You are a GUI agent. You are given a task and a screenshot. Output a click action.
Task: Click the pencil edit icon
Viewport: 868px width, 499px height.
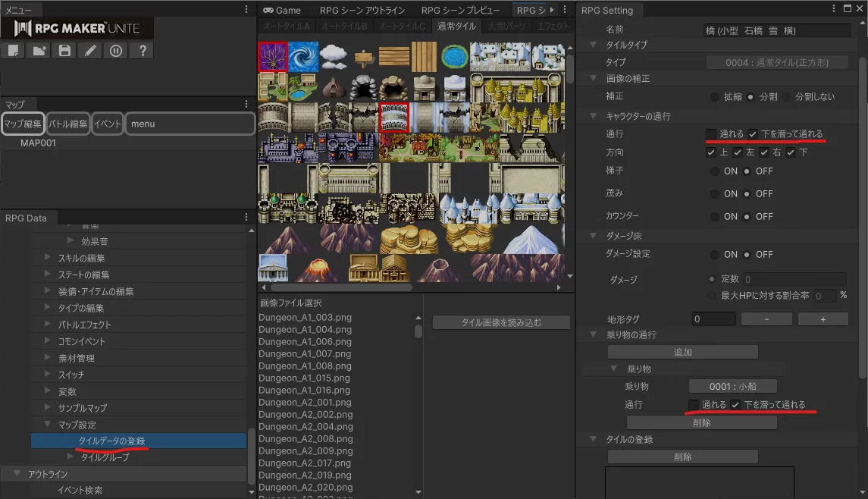coord(90,51)
